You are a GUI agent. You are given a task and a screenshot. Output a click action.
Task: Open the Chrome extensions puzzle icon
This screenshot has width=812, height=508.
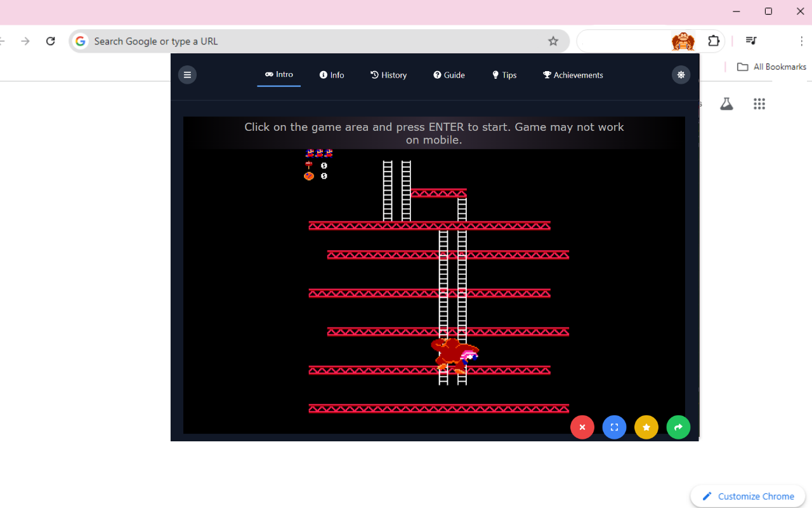tap(714, 41)
